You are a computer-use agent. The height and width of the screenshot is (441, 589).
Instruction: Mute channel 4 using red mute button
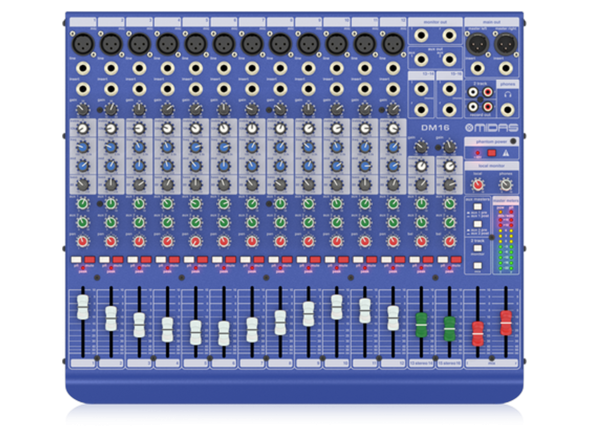point(174,260)
